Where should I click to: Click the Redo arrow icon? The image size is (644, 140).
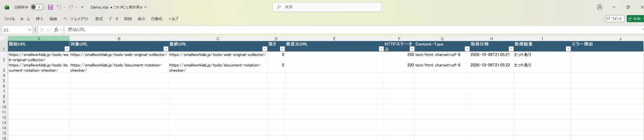tap(71, 7)
